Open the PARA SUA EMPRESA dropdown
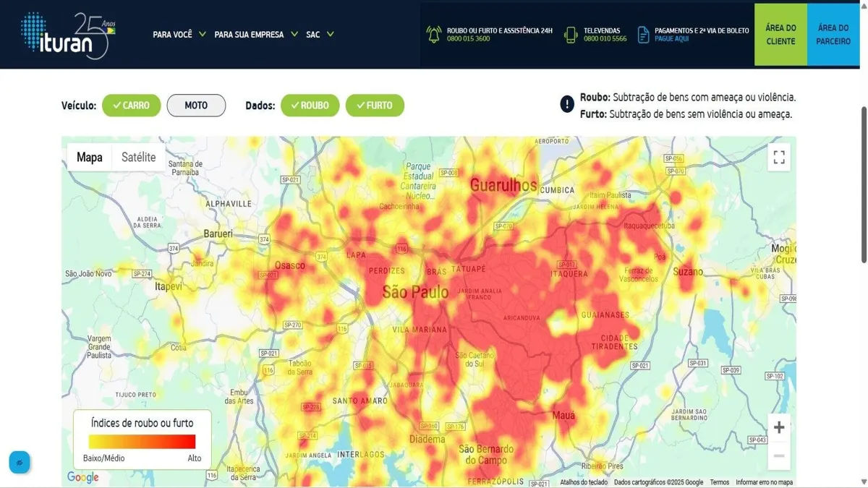This screenshot has width=868, height=488. [x=254, y=34]
